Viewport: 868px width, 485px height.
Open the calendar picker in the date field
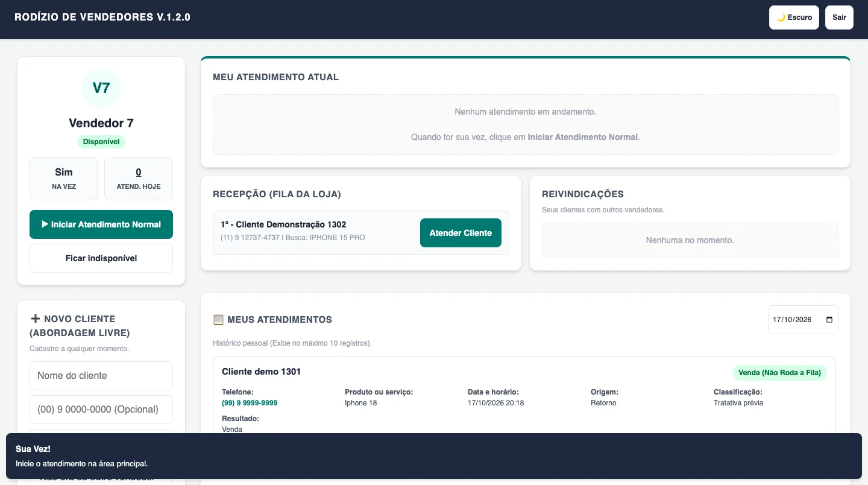click(829, 320)
